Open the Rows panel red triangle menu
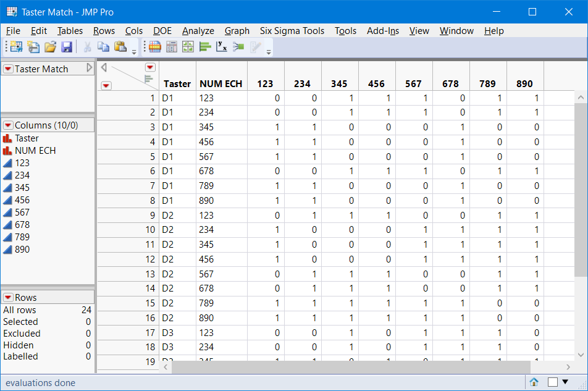Viewport: 588px width, 391px height. pos(8,298)
